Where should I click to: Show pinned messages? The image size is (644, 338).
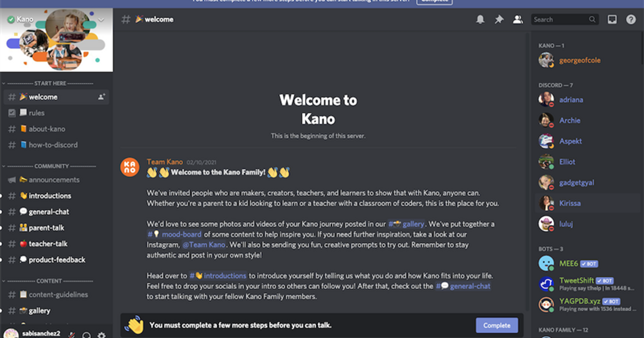coord(499,19)
